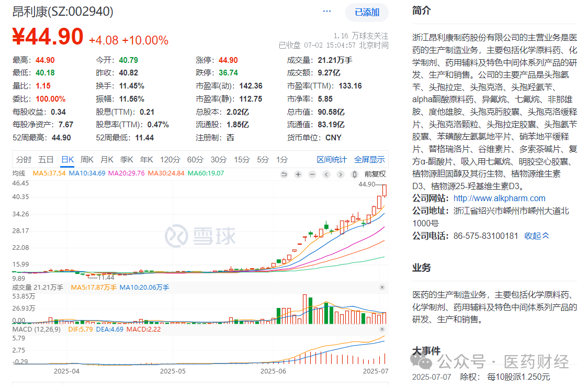Open the alkpharm.com company website link
The image size is (588, 385).
click(499, 198)
